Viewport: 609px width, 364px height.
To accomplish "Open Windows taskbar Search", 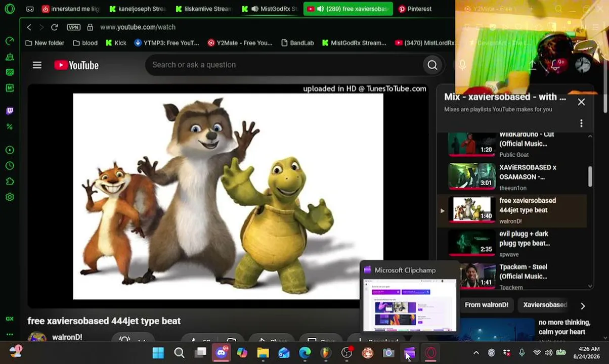I will click(x=179, y=352).
